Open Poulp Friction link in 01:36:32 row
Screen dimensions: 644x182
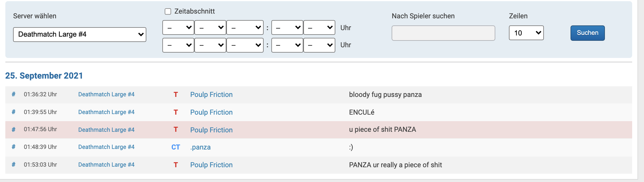click(x=212, y=95)
